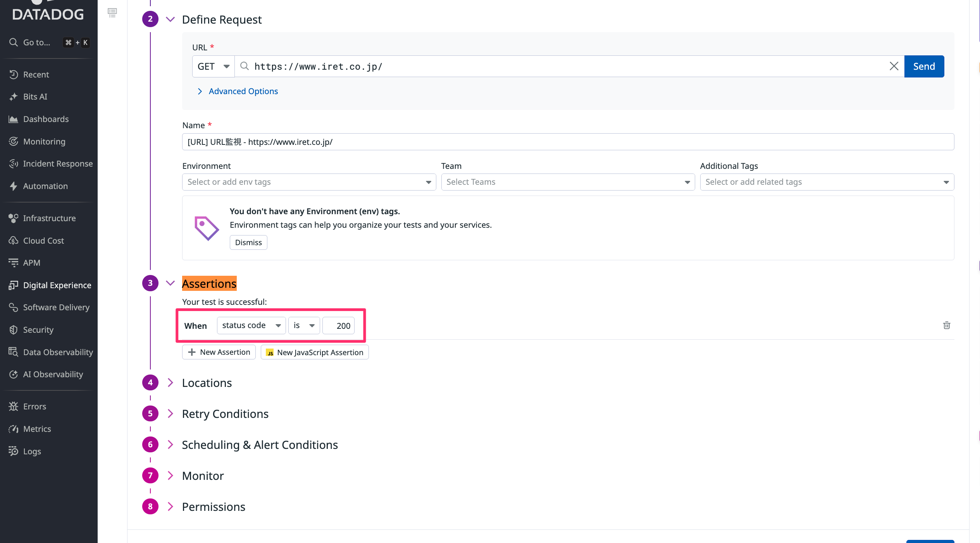The image size is (980, 543).
Task: Delete the status code assertion with trash icon
Action: [946, 325]
